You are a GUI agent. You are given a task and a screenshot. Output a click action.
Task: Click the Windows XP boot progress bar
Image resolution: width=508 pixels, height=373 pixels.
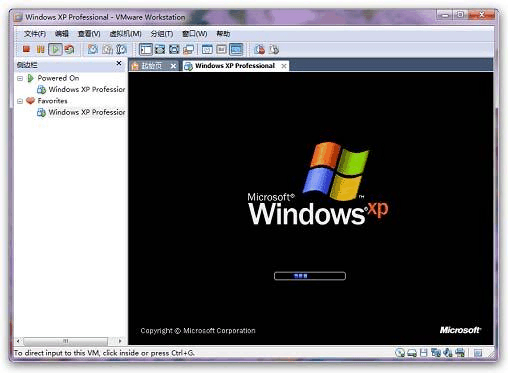(310, 276)
